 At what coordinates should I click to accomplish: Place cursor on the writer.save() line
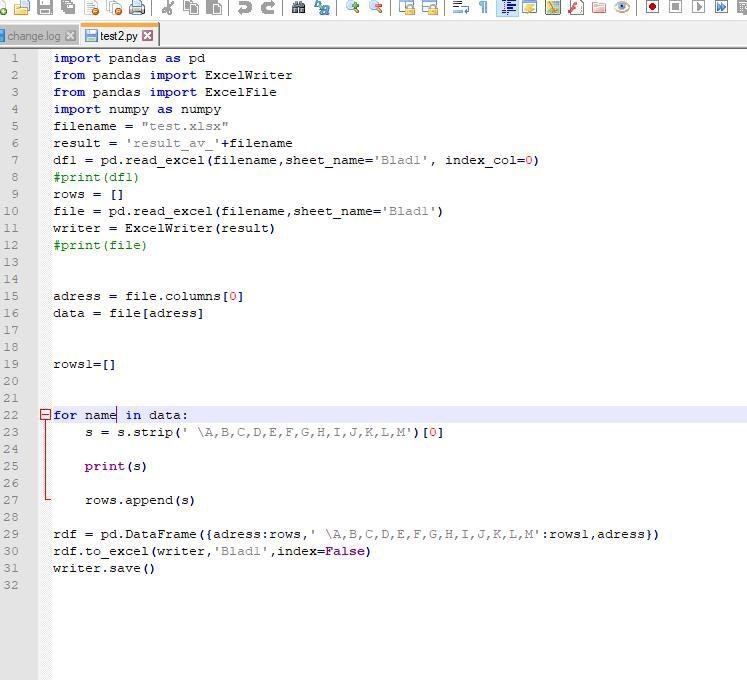point(104,568)
